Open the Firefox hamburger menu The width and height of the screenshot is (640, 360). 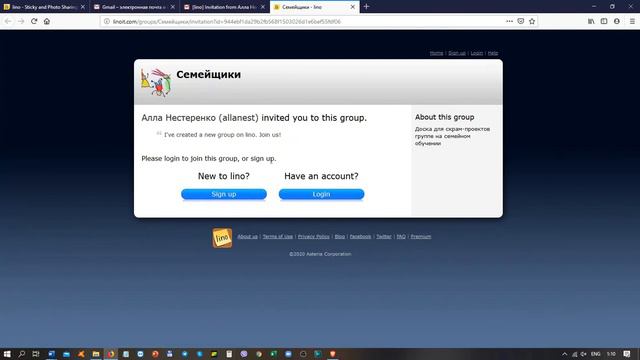point(632,21)
